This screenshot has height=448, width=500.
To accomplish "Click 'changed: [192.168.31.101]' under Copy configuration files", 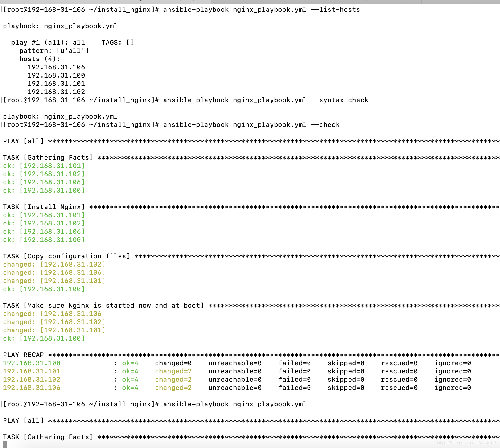I will [54, 281].
